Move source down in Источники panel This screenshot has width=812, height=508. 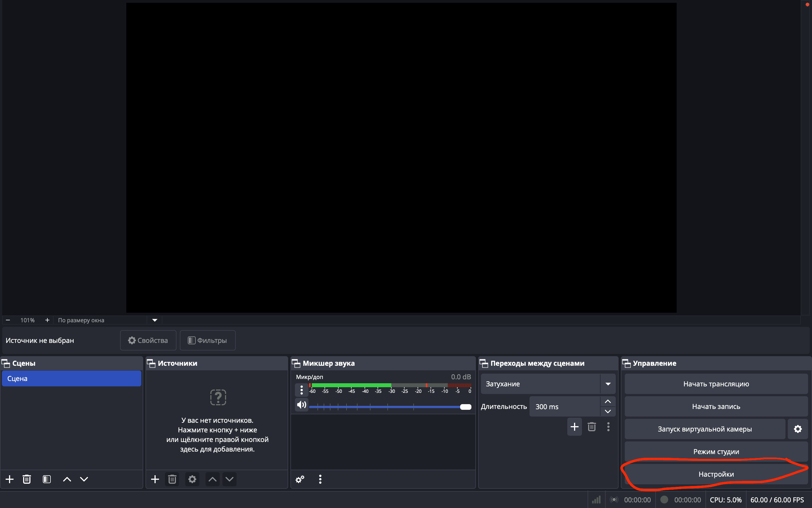[230, 479]
